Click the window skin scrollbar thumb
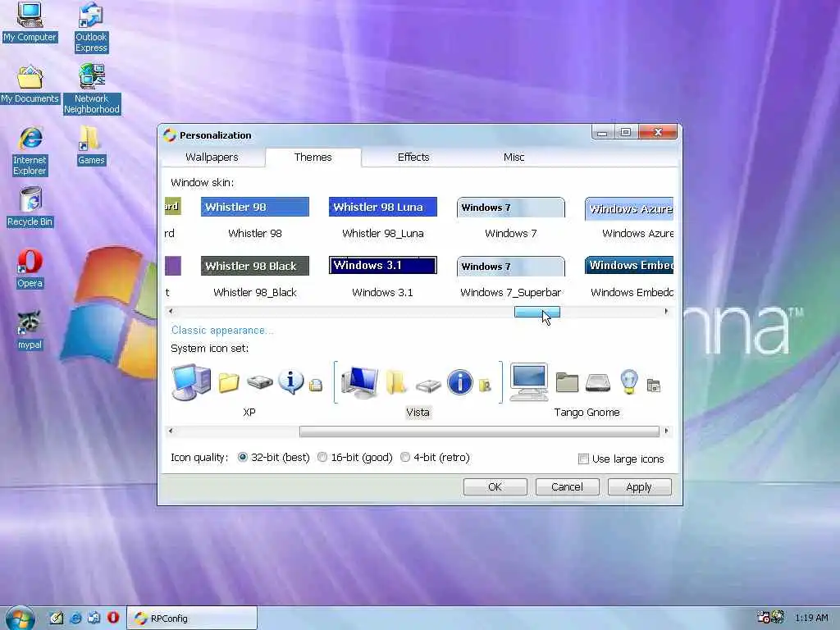 (x=536, y=312)
